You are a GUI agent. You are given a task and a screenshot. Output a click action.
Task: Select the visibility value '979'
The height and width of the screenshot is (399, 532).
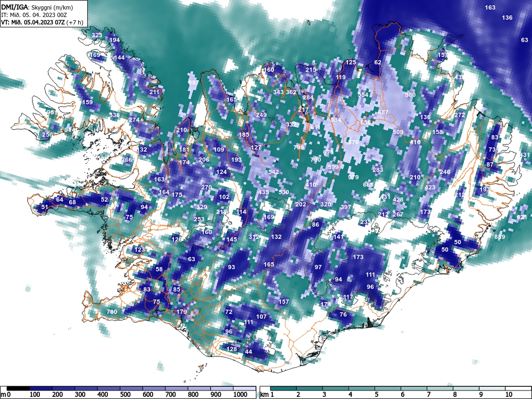353,177
